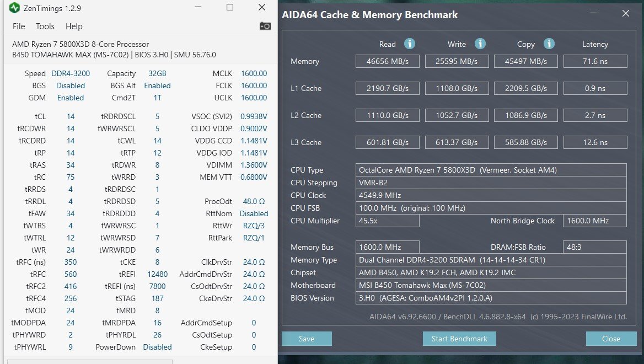644x364 pixels.
Task: Click the CPU Type field with Ryzen 7 5800X3D
Action: point(491,170)
